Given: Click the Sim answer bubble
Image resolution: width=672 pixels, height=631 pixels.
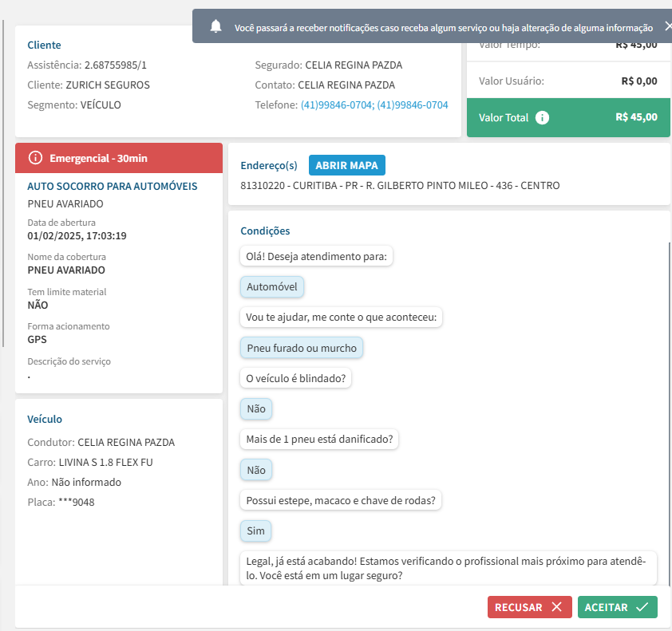Looking at the screenshot, I should (x=255, y=530).
